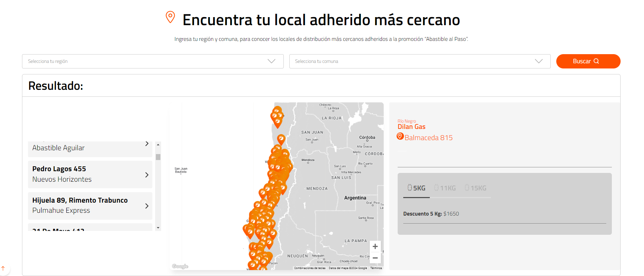Image resolution: width=644 pixels, height=276 pixels.
Task: Click the Río Negro commune label
Action: coord(407,121)
